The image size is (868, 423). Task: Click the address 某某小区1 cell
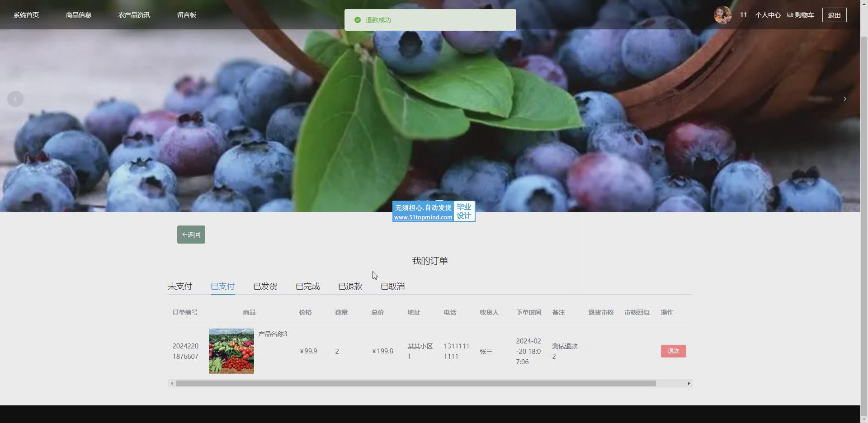click(x=420, y=351)
